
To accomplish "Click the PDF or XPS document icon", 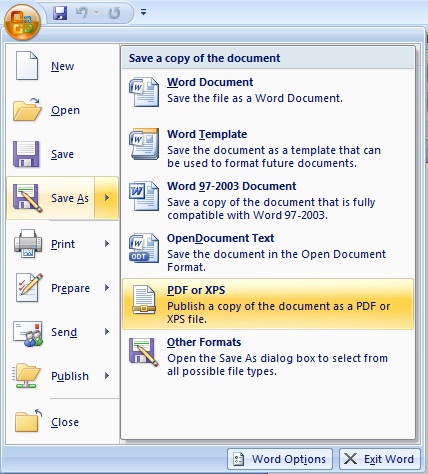I will pyautogui.click(x=144, y=300).
